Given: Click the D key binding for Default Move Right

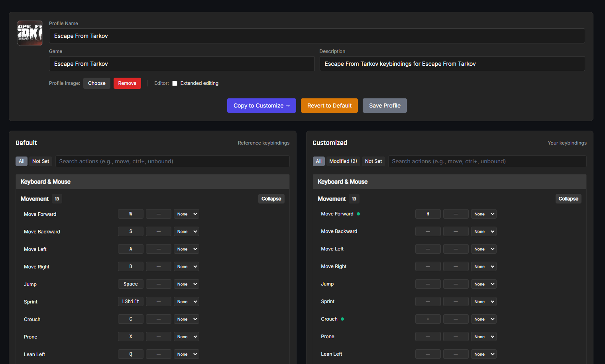Looking at the screenshot, I should coord(131,266).
